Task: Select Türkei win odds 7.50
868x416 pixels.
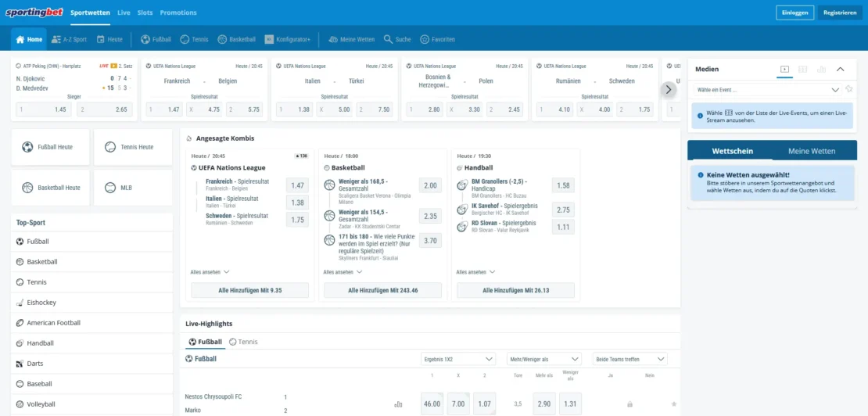Action: coord(375,109)
